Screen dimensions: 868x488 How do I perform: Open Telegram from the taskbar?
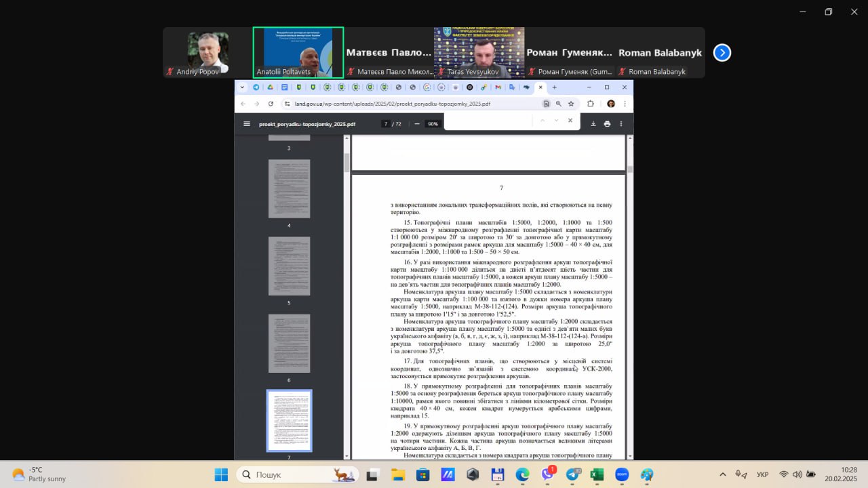(573, 475)
